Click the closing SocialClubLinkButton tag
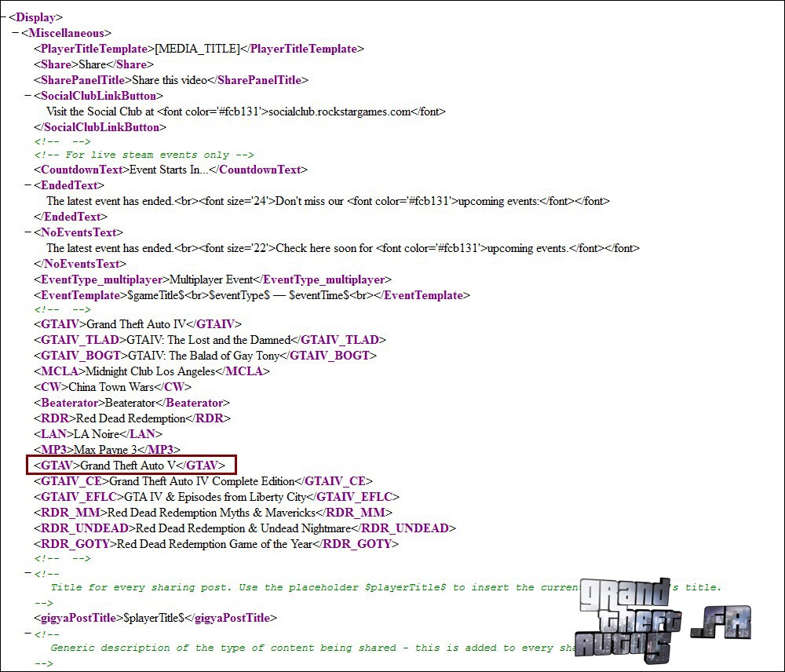The image size is (785, 672). 100,127
